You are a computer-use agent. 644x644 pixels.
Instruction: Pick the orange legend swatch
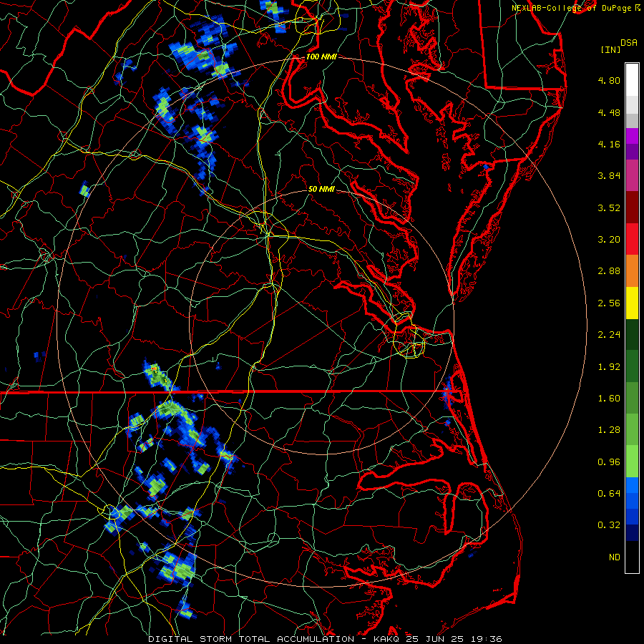pos(632,271)
